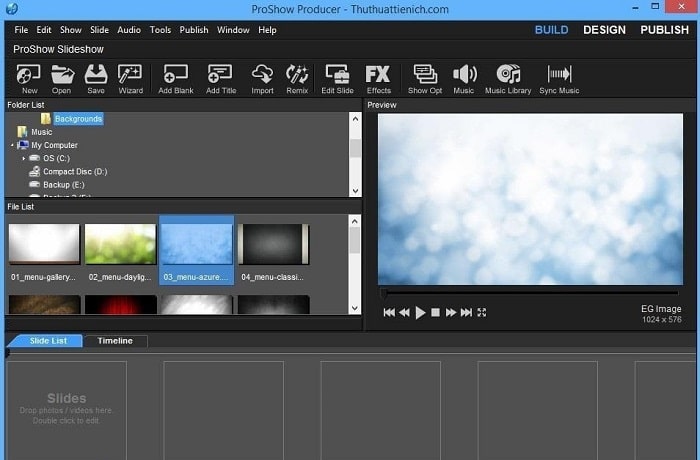Click File List scroll up arrow
700x460 pixels.
tap(355, 221)
